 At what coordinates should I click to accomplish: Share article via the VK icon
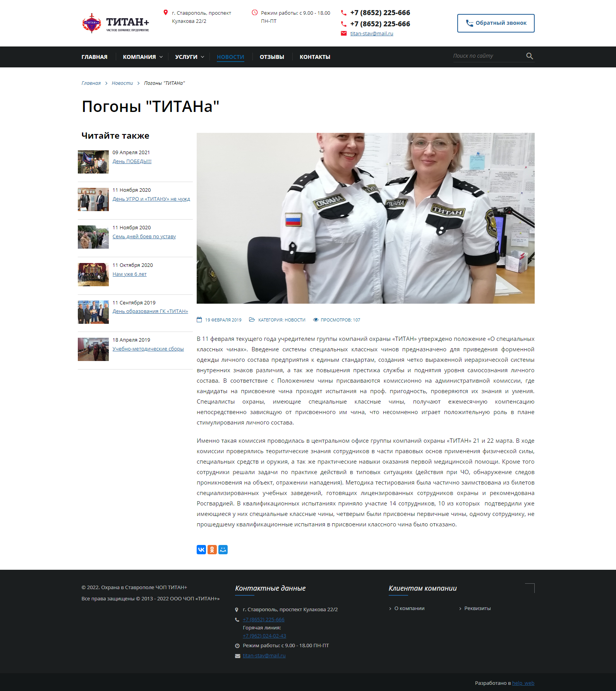pyautogui.click(x=201, y=550)
